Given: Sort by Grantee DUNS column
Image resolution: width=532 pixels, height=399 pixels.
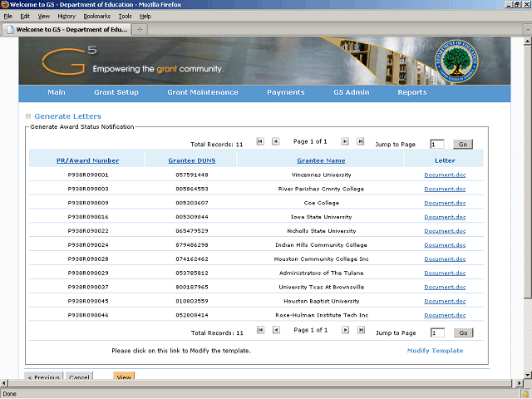Looking at the screenshot, I should pos(192,160).
